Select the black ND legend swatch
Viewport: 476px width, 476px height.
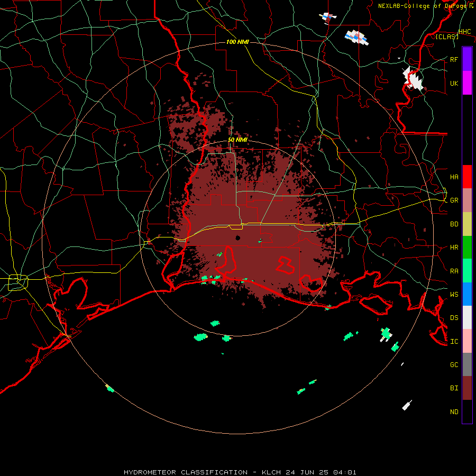pos(467,411)
